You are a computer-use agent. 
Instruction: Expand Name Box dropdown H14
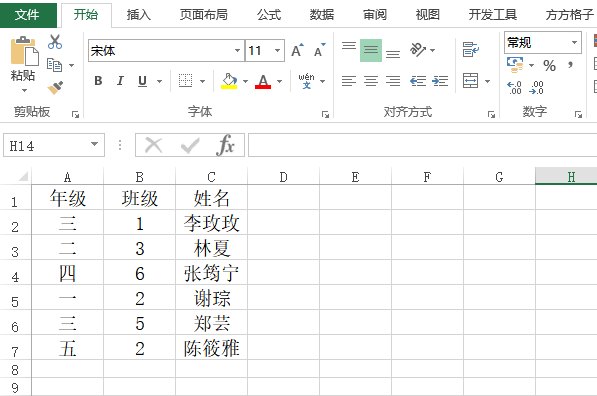coord(94,144)
